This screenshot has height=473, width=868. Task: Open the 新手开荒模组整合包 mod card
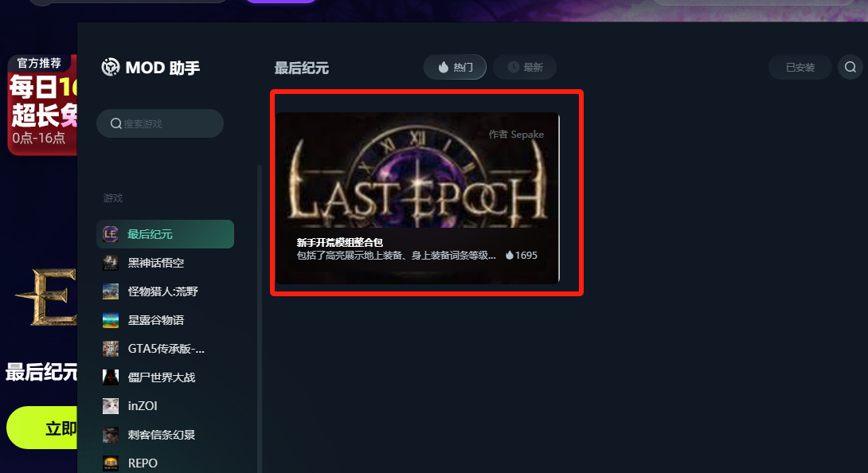pyautogui.click(x=417, y=198)
